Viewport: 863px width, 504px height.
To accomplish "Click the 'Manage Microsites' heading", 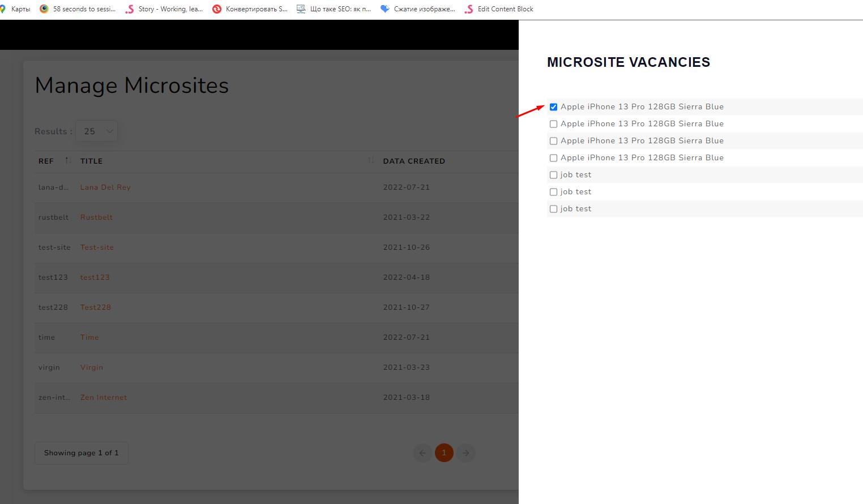I will pyautogui.click(x=132, y=86).
